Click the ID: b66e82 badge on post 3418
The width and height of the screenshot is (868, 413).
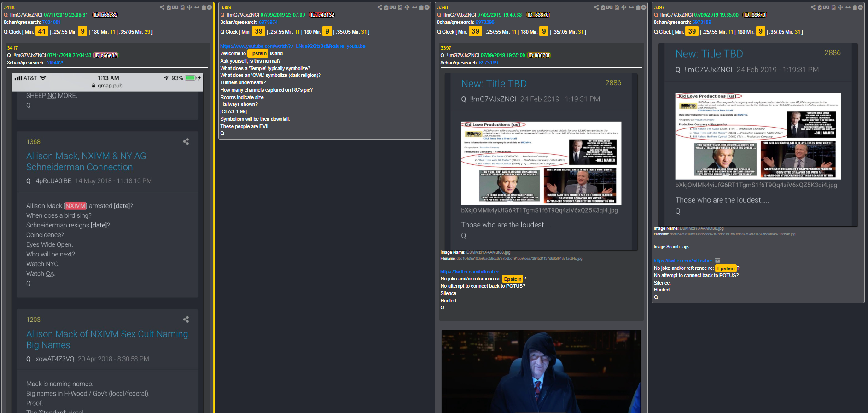[x=105, y=15]
